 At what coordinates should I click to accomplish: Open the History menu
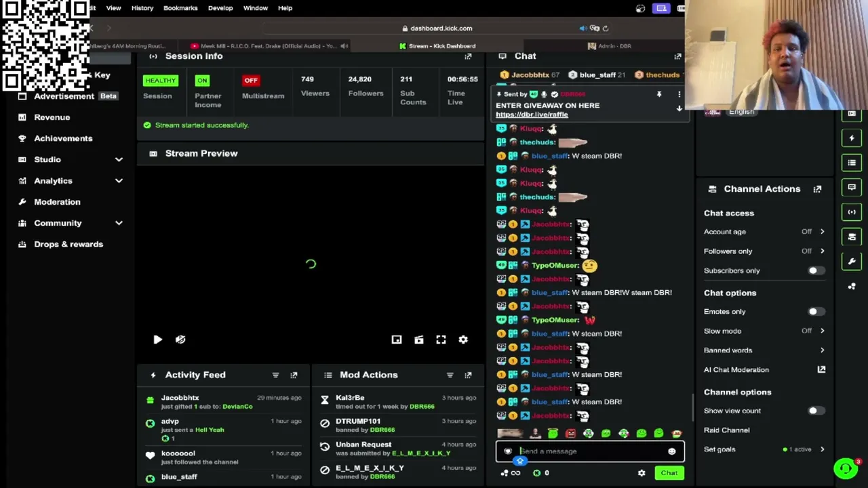tap(142, 8)
